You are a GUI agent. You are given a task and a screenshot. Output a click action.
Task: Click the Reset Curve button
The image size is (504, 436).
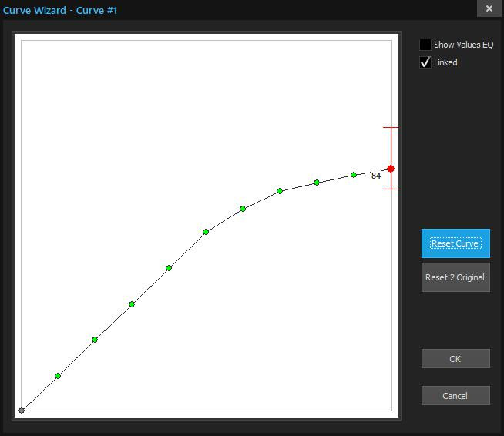coord(455,243)
